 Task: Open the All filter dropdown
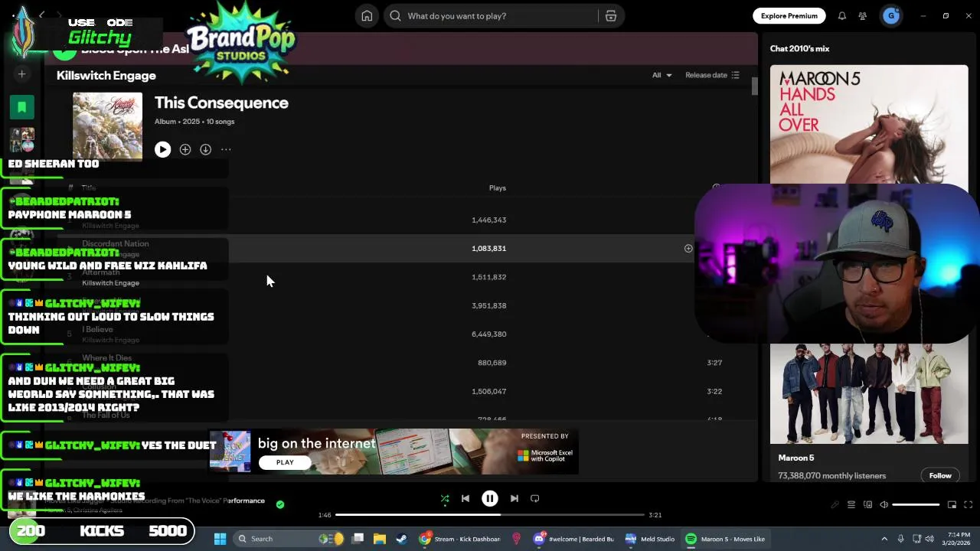[661, 75]
